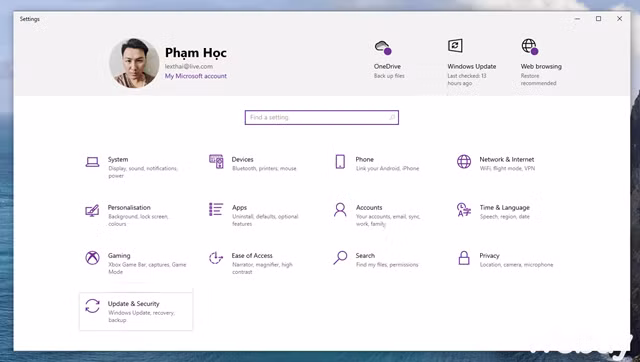Open the Search magnifier category icon
The height and width of the screenshot is (362, 640).
click(340, 258)
